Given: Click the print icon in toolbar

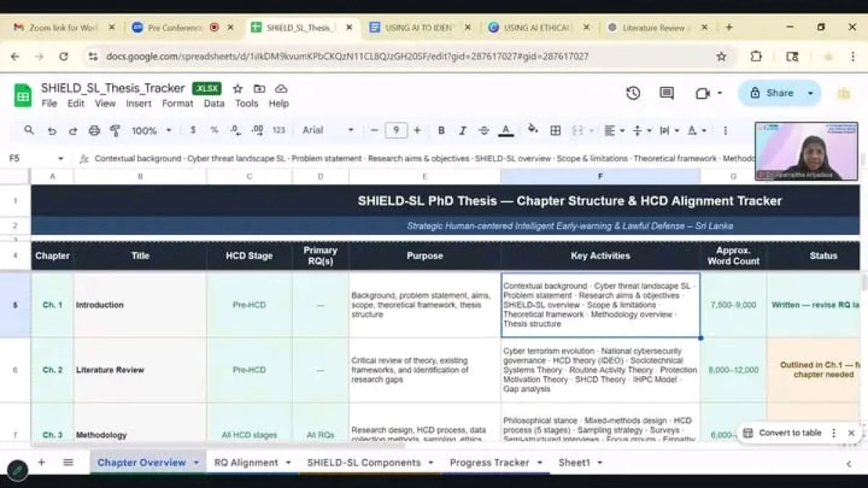Looking at the screenshot, I should [94, 131].
